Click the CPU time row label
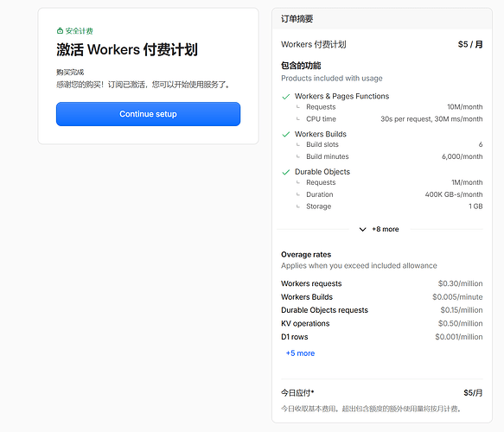504x432 pixels. 321,119
